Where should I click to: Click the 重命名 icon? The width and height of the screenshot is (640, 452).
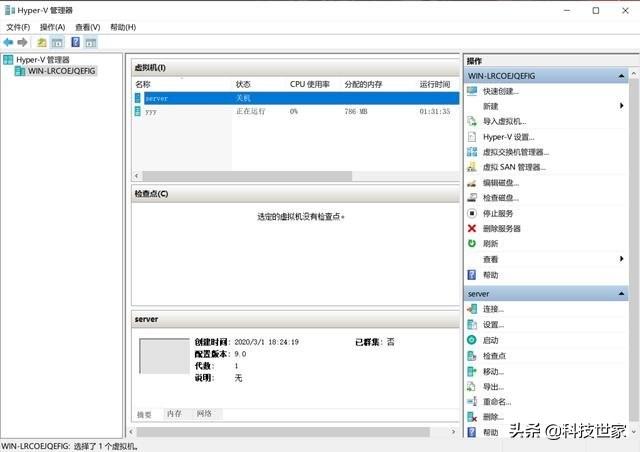472,401
